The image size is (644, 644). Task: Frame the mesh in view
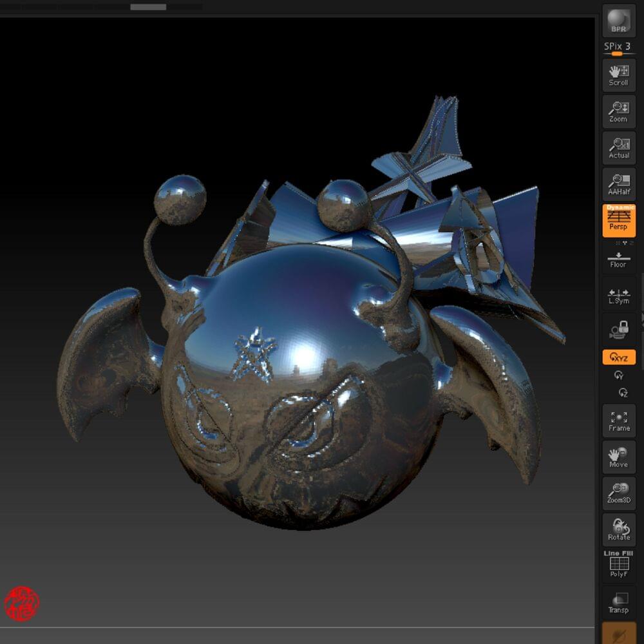pos(618,421)
